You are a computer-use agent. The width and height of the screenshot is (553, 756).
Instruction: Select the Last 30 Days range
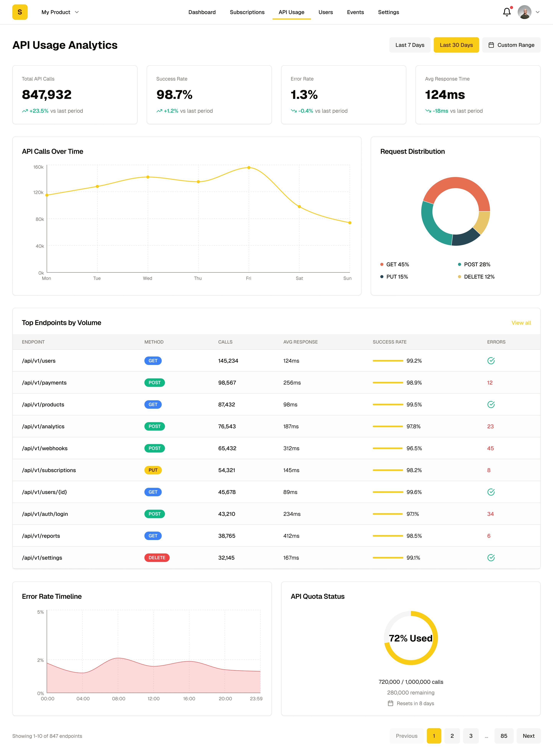(x=456, y=45)
